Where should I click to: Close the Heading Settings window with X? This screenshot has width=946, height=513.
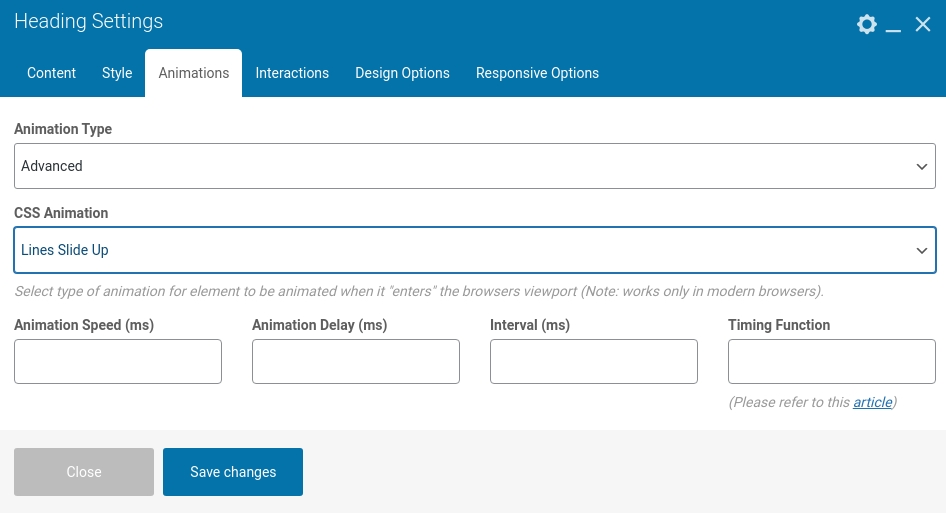point(923,24)
